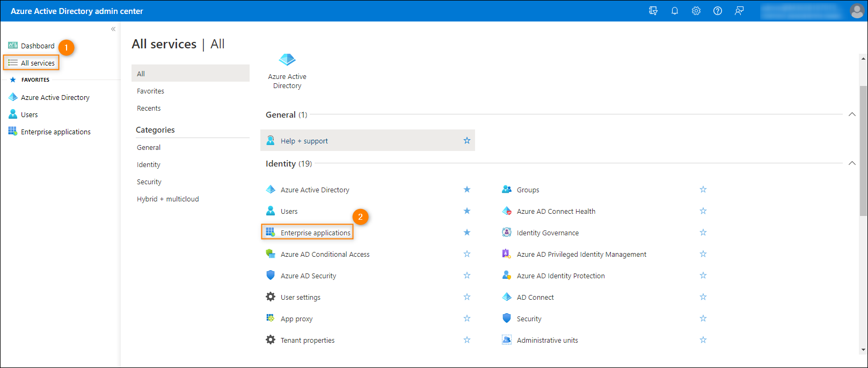Click the Azure AD Conditional Access icon

[271, 254]
